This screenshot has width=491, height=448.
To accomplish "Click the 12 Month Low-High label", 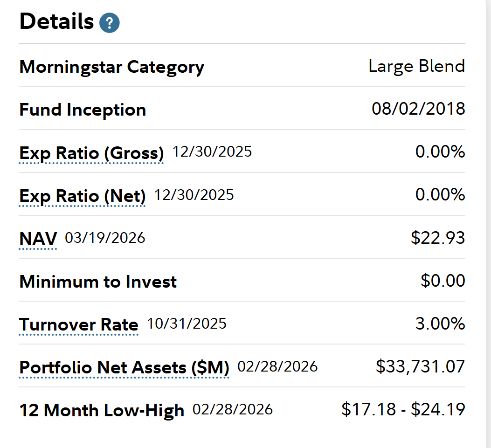I will pos(102,411).
